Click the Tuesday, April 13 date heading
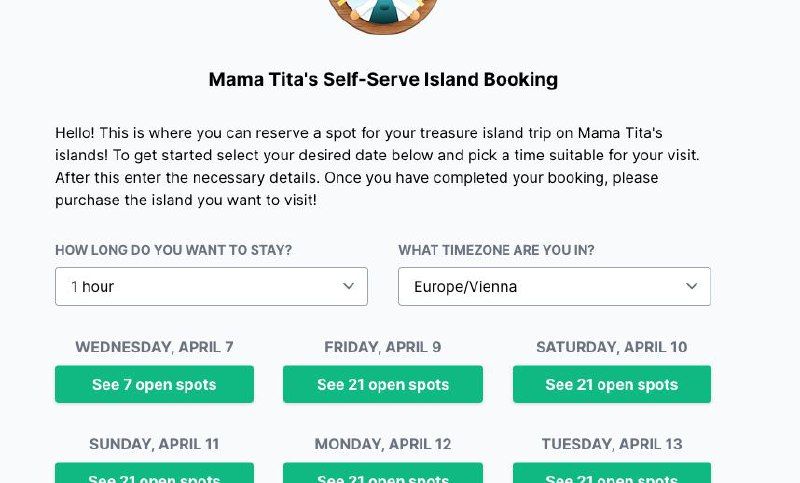800x483 pixels. (612, 444)
